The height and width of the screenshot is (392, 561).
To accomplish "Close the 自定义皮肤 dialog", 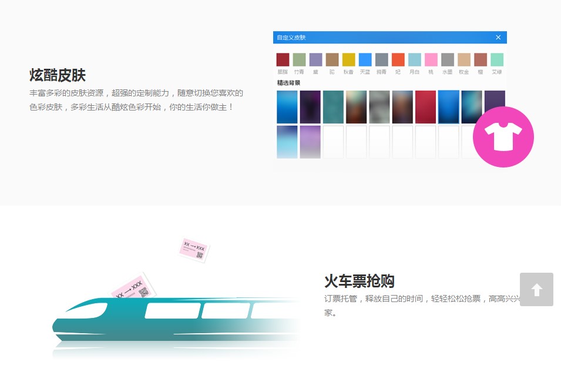I will click(498, 37).
